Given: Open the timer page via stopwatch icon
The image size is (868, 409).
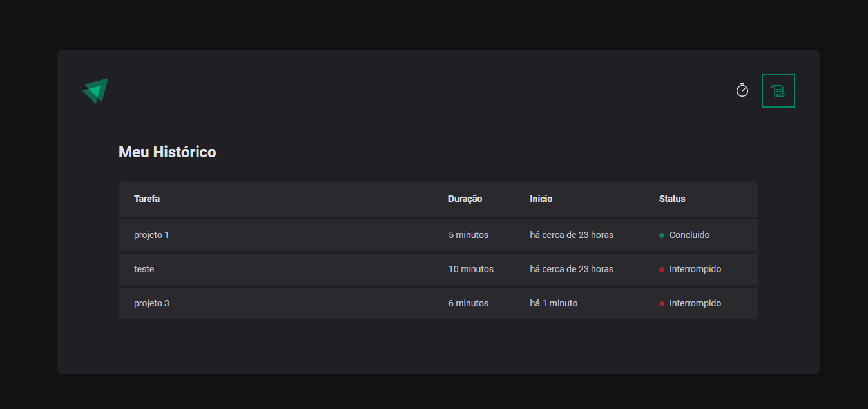Looking at the screenshot, I should click(x=742, y=91).
